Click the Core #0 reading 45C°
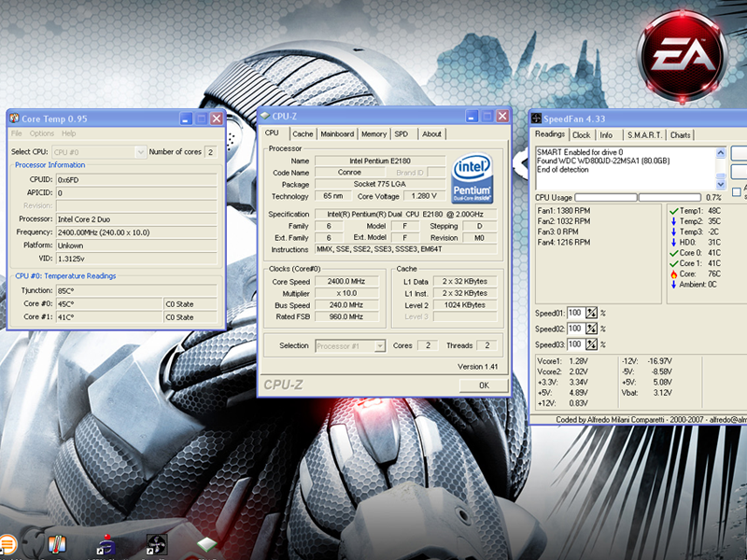This screenshot has width=747, height=560. [109, 304]
